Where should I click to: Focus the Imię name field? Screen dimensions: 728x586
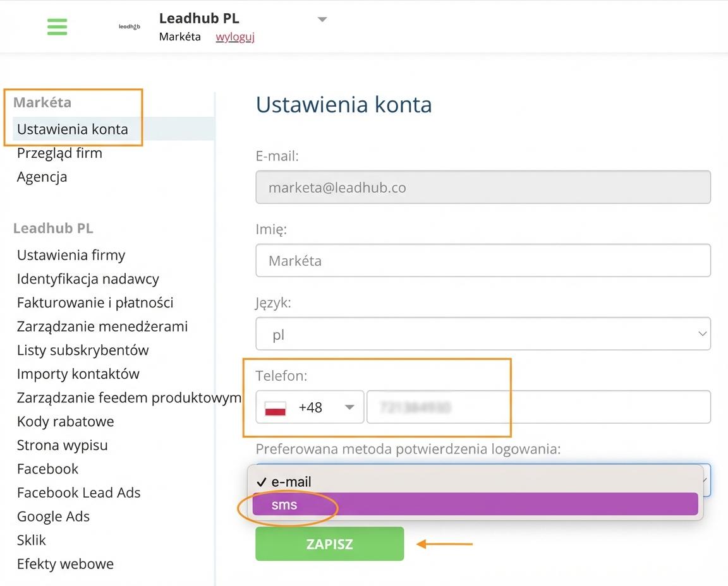coord(483,260)
